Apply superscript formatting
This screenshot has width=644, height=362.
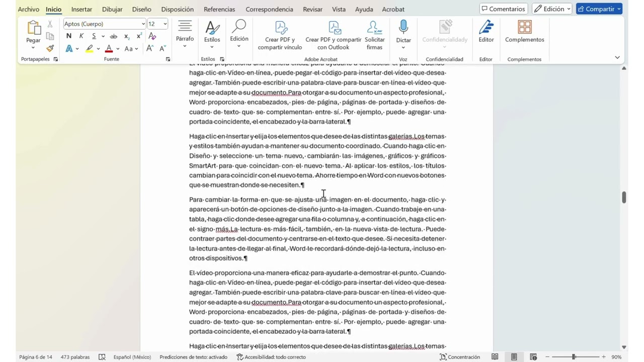139,36
